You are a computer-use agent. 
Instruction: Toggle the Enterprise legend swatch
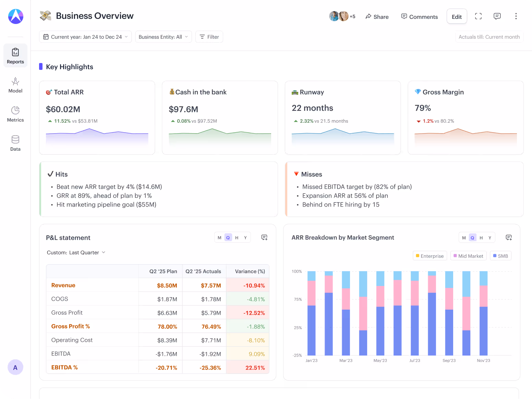pyautogui.click(x=418, y=256)
